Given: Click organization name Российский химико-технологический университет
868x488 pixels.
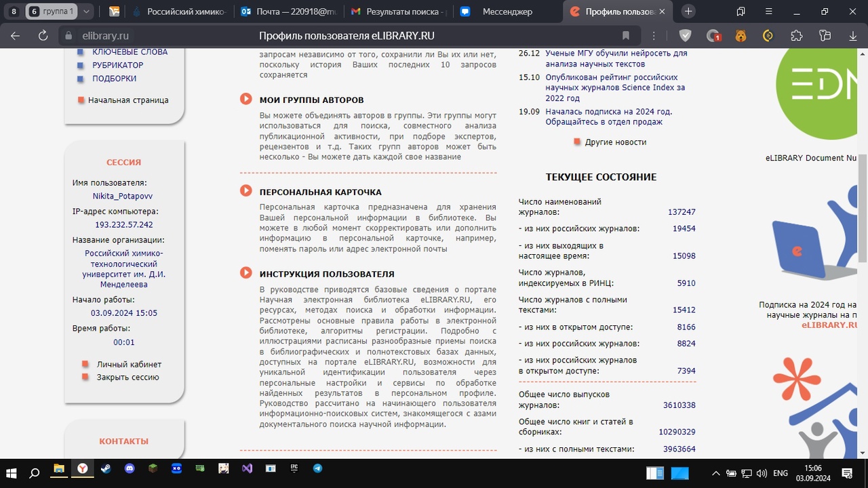Looking at the screenshot, I should click(x=124, y=269).
